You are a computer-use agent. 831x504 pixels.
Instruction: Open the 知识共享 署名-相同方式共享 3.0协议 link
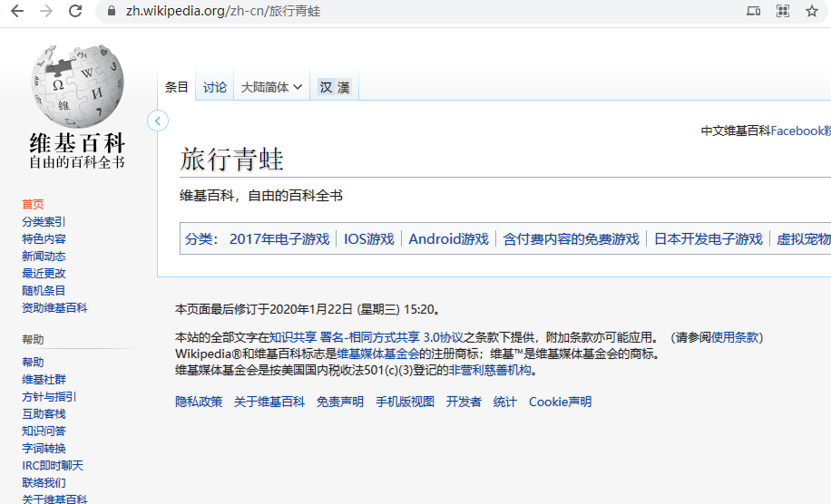pyautogui.click(x=367, y=337)
